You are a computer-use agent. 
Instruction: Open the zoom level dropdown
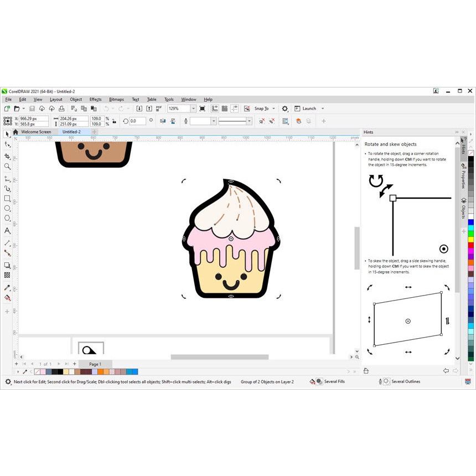pos(192,108)
